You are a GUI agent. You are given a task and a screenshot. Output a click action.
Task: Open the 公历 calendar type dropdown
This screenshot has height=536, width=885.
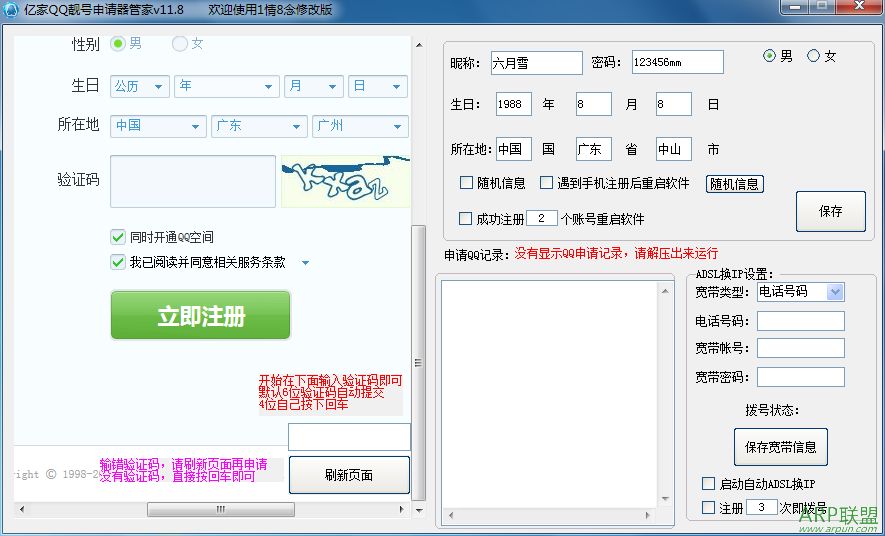[x=139, y=86]
